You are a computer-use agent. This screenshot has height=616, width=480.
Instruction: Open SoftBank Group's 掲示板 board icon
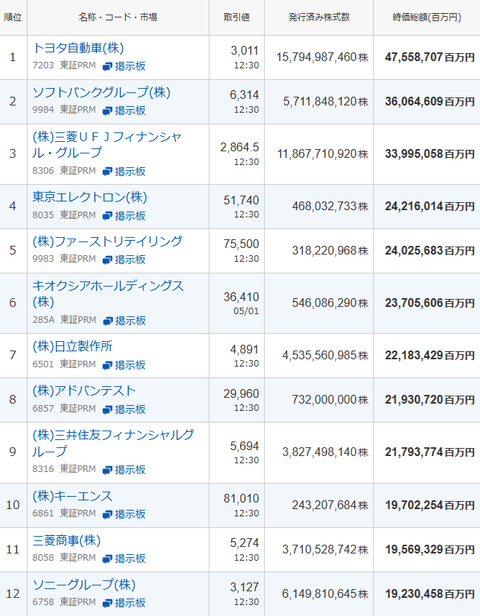[x=124, y=110]
